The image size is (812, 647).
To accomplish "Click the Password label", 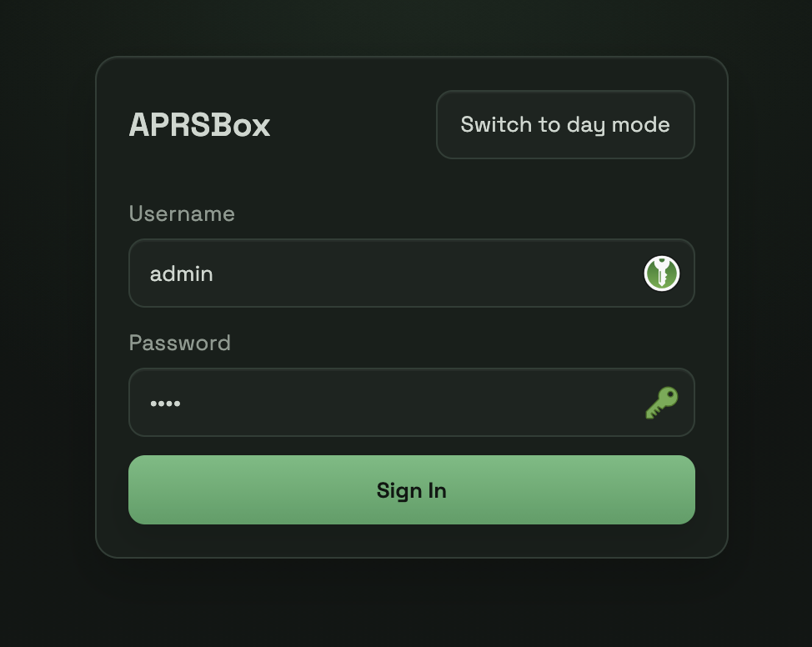I will pyautogui.click(x=180, y=343).
